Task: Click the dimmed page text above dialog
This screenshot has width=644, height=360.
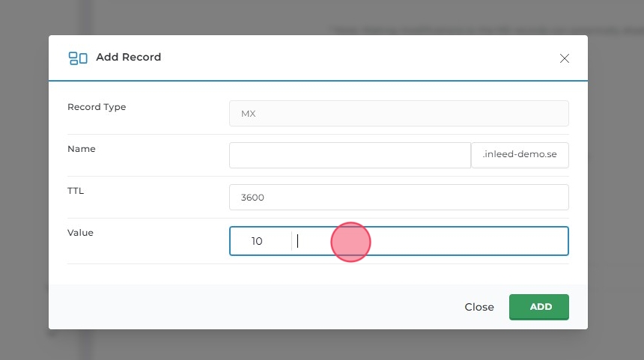Action: (x=449, y=30)
